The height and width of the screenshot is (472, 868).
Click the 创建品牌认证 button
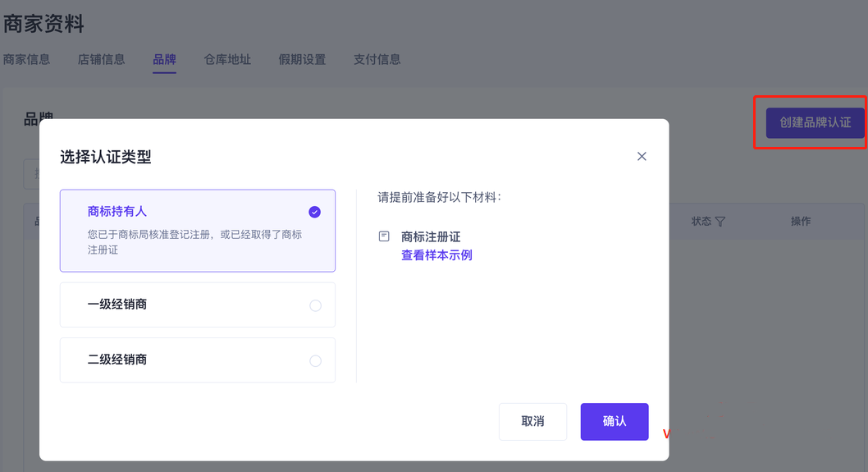[x=815, y=122]
